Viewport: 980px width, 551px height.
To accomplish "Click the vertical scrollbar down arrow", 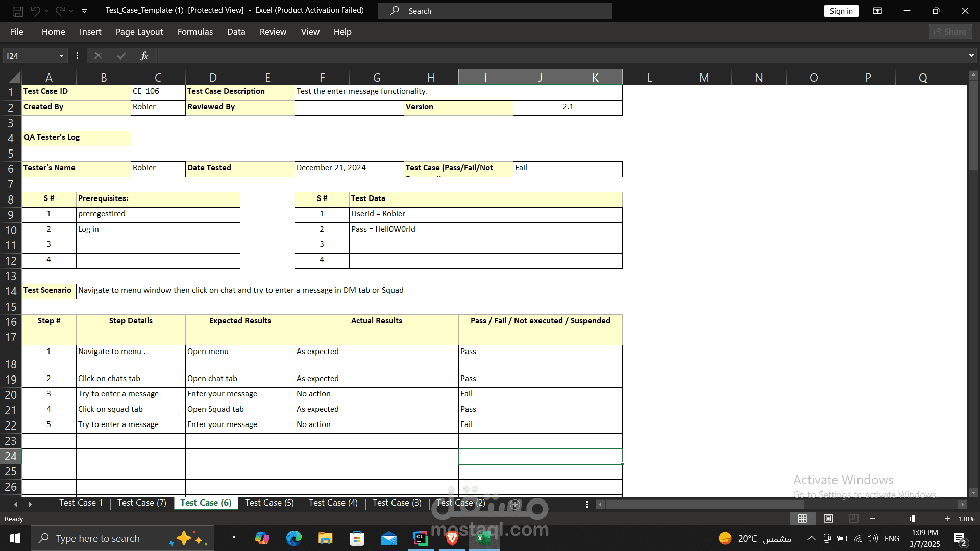I will (973, 493).
